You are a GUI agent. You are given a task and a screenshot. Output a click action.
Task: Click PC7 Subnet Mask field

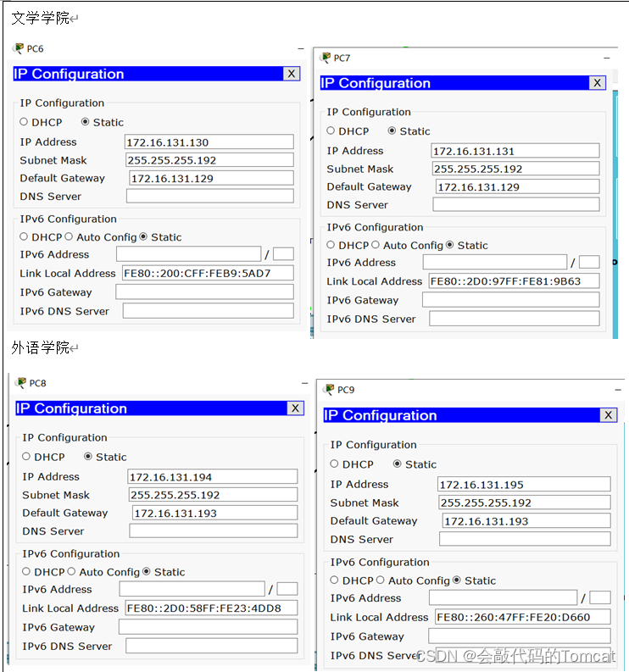[515, 169]
